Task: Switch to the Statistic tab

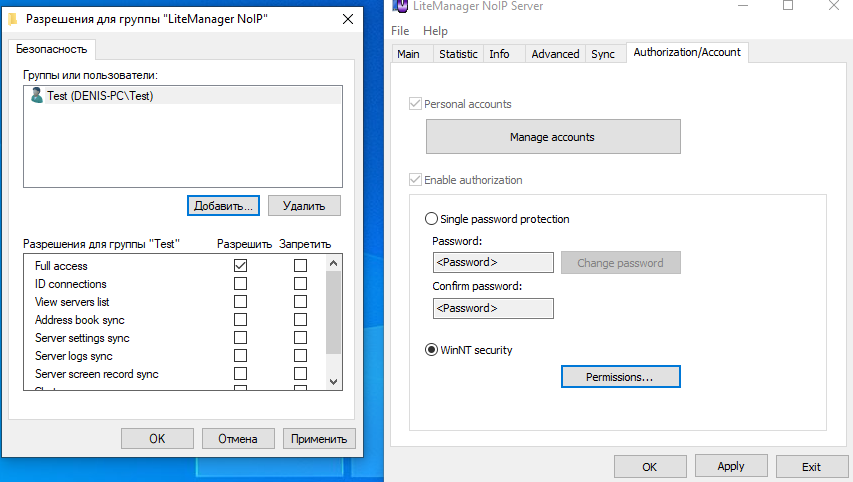Action: click(458, 54)
